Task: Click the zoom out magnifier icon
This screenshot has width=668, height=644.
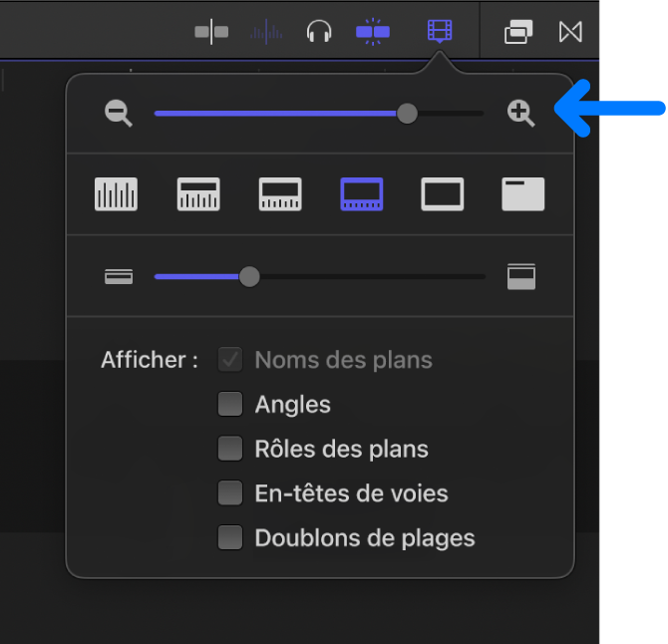Action: click(118, 114)
